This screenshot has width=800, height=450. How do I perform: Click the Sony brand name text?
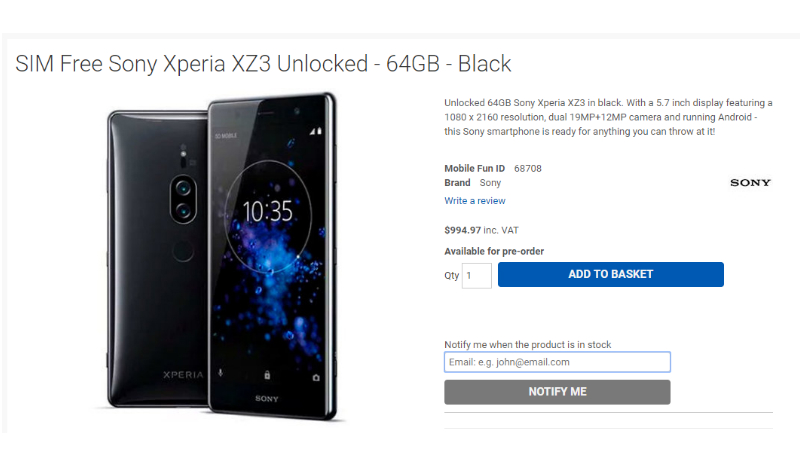[490, 183]
